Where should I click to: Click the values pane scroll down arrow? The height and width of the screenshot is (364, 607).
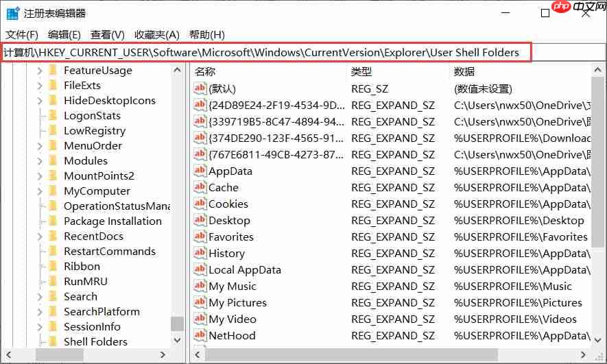click(x=597, y=341)
